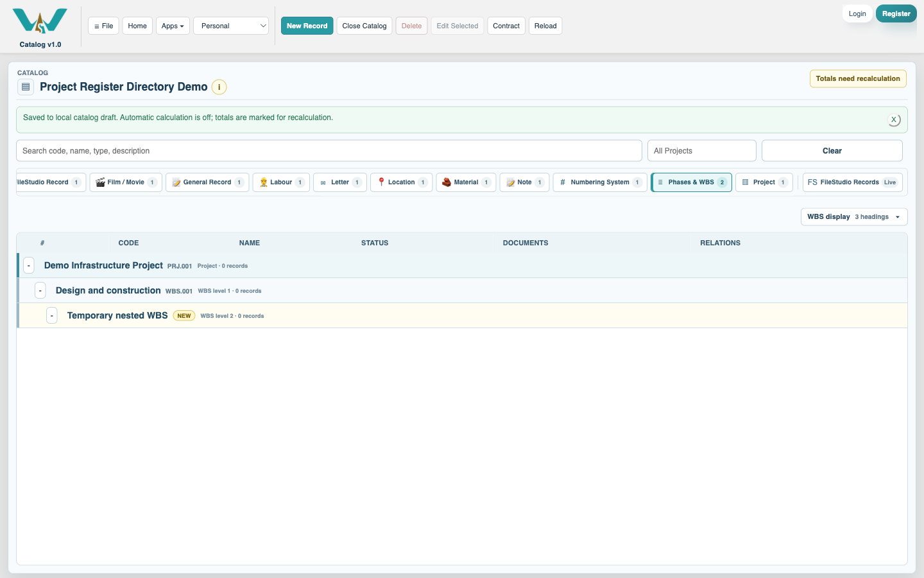Viewport: 924px width, 578px height.
Task: Click Close Catalog
Action: pos(364,26)
